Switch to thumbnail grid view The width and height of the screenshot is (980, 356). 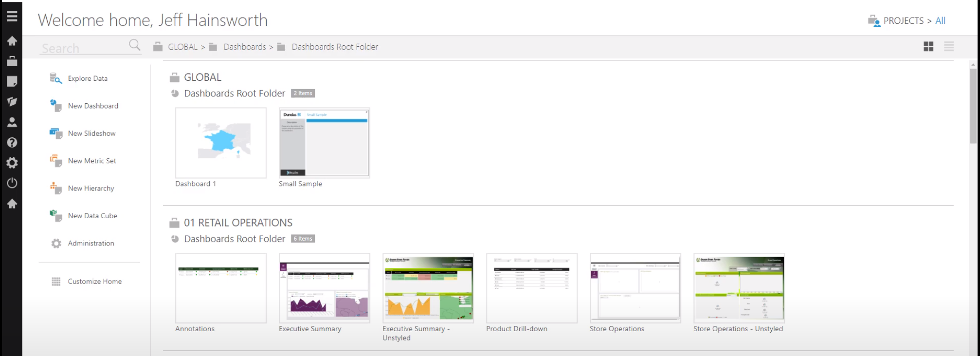(x=928, y=46)
